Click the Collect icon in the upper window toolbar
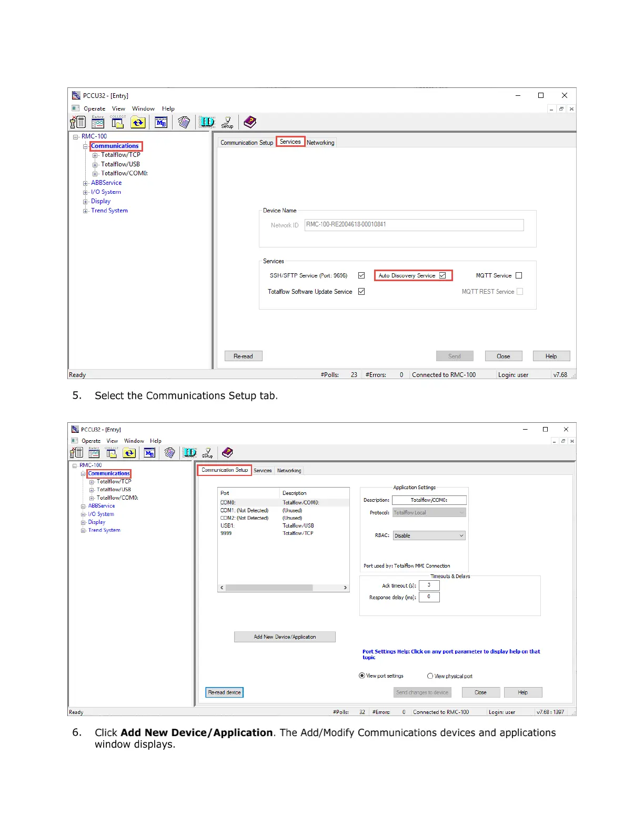This screenshot has width=644, height=834. point(118,122)
